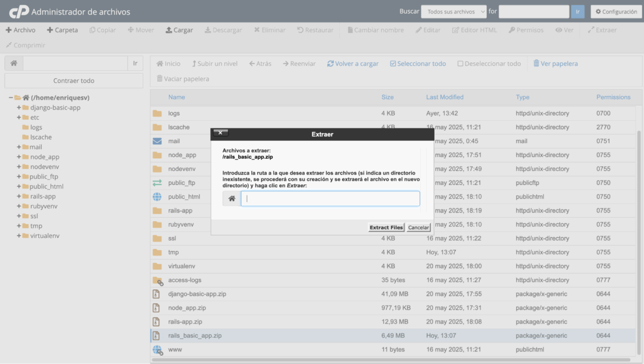Image resolution: width=644 pixels, height=364 pixels.
Task: Click Deseleccionar todo checkbox
Action: [489, 63]
